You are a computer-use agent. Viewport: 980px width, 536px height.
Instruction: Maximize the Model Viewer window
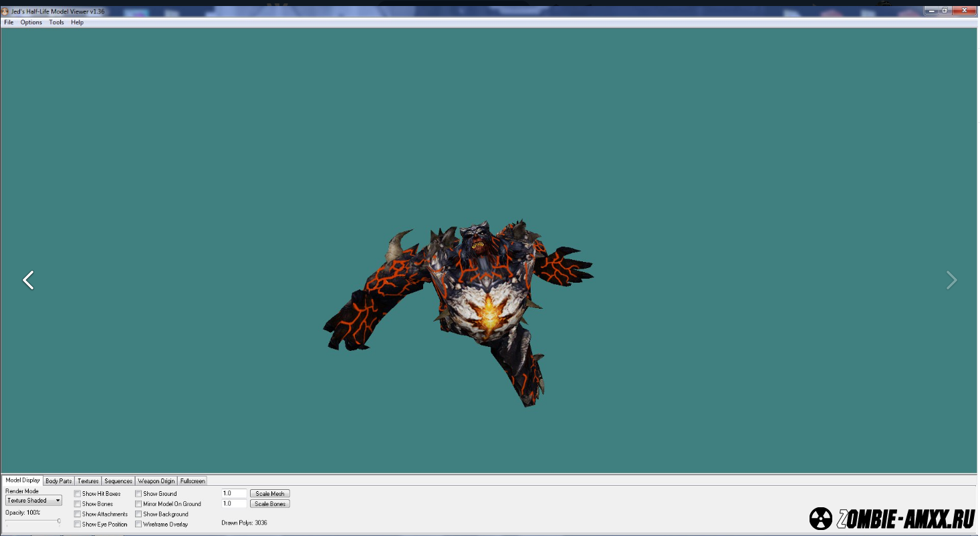pyautogui.click(x=945, y=10)
